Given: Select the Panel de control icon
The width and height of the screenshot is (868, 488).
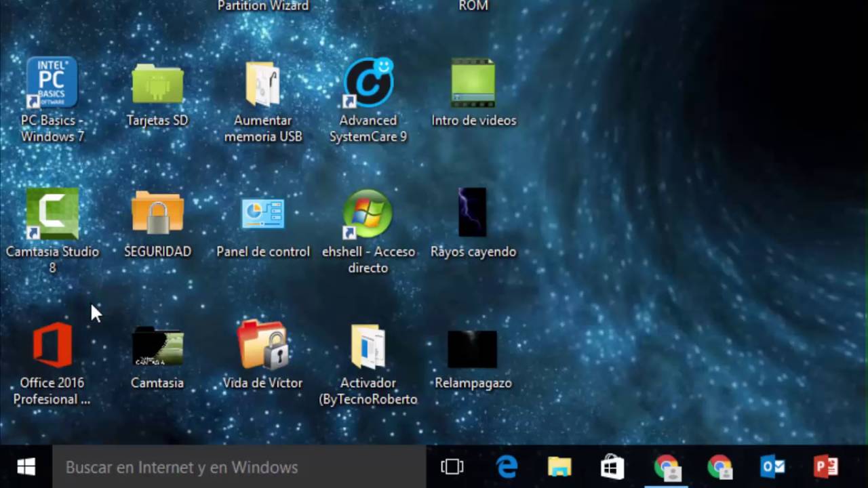Looking at the screenshot, I should (x=263, y=213).
